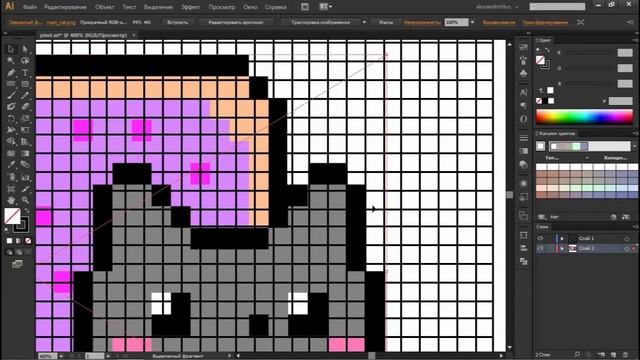Screen dimensions: 640x360
Task: Select the Selection tool (black arrow)
Action: [x=11, y=49]
